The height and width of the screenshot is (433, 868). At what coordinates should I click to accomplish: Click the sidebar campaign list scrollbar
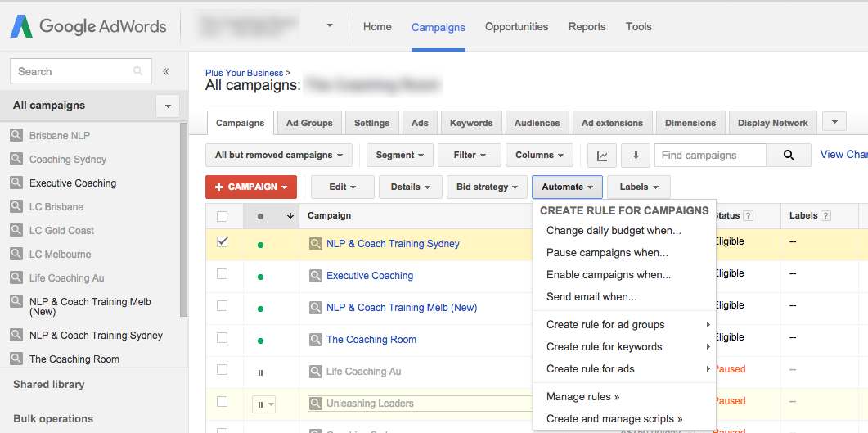[x=184, y=219]
